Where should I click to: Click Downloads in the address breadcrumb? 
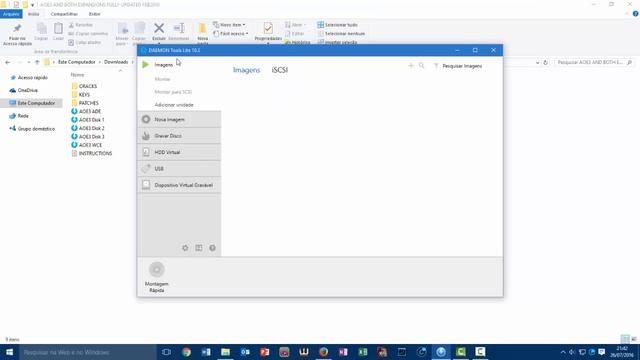pyautogui.click(x=116, y=62)
